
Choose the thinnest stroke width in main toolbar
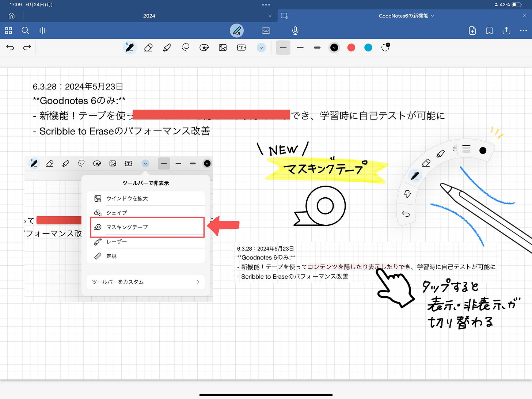click(x=283, y=47)
